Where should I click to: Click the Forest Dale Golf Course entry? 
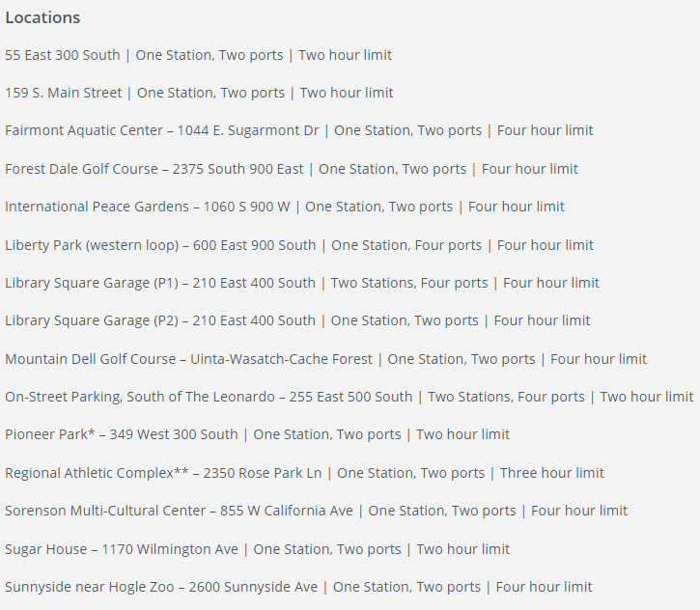pos(292,169)
